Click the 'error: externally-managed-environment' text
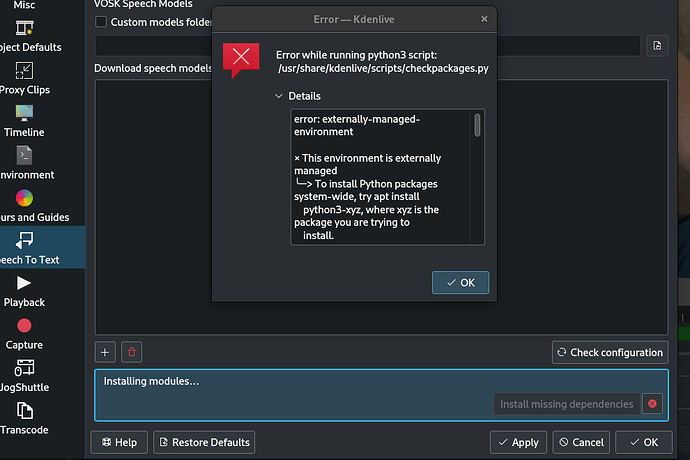The height and width of the screenshot is (460, 690). tap(357, 125)
